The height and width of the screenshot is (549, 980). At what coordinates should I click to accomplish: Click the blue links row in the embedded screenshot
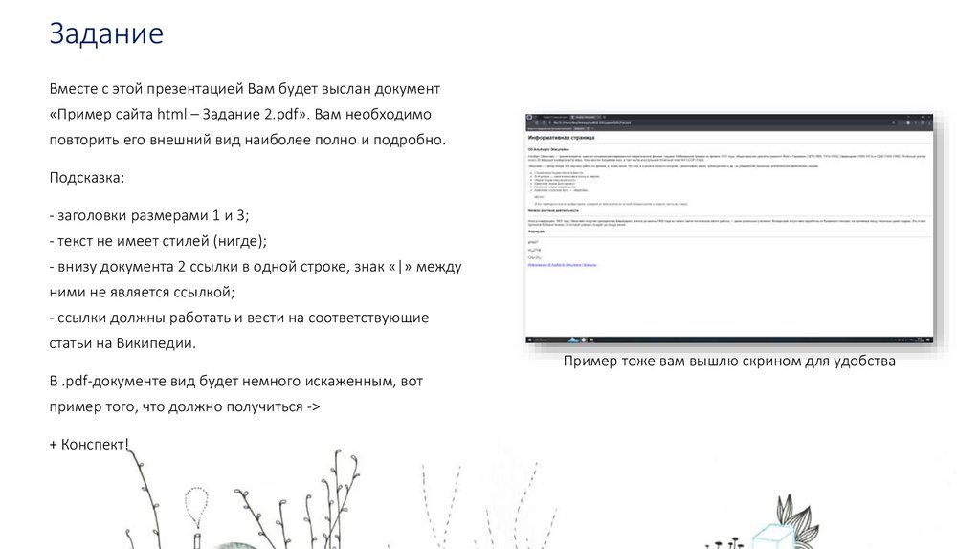coord(562,265)
